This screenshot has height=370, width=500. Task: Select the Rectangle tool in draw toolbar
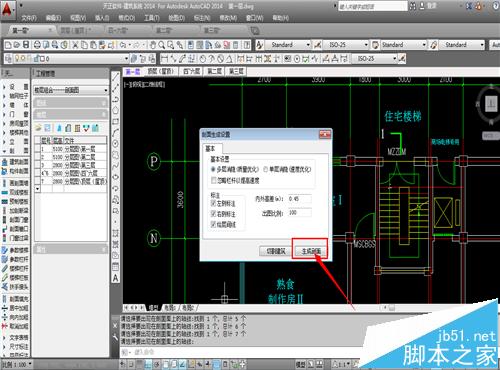click(x=115, y=121)
